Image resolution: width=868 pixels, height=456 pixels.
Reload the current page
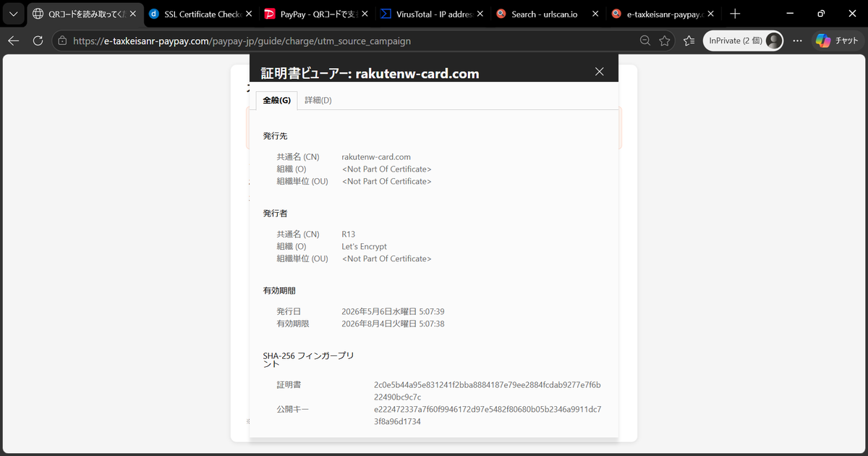[38, 41]
